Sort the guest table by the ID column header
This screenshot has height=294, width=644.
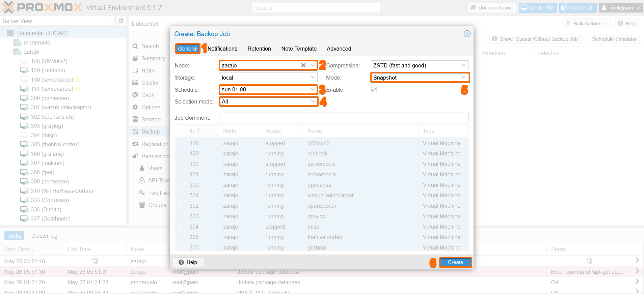[202, 131]
